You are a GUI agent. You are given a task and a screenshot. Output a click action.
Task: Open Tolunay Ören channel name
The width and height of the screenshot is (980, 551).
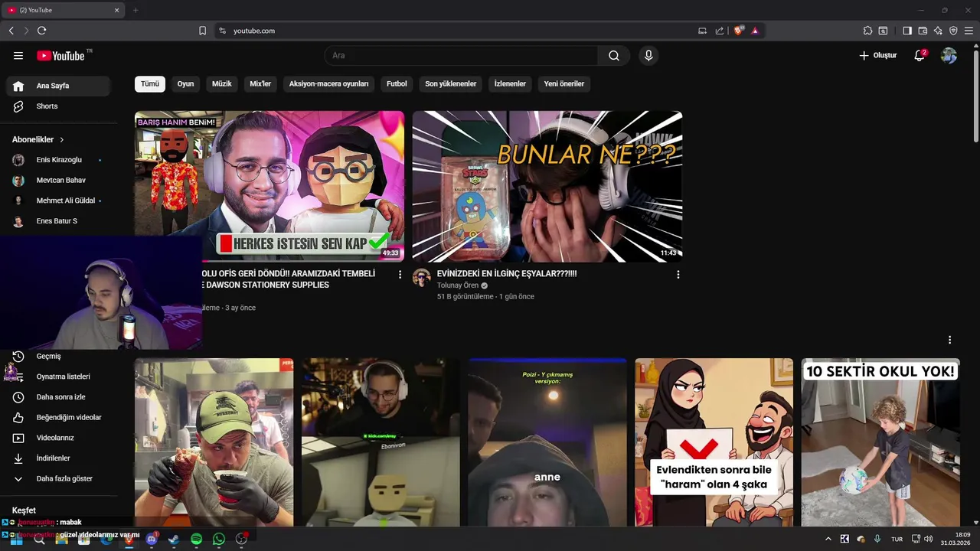click(x=458, y=285)
